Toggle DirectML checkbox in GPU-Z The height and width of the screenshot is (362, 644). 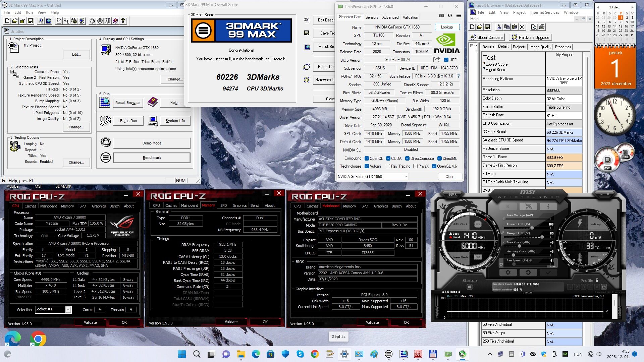tap(439, 159)
